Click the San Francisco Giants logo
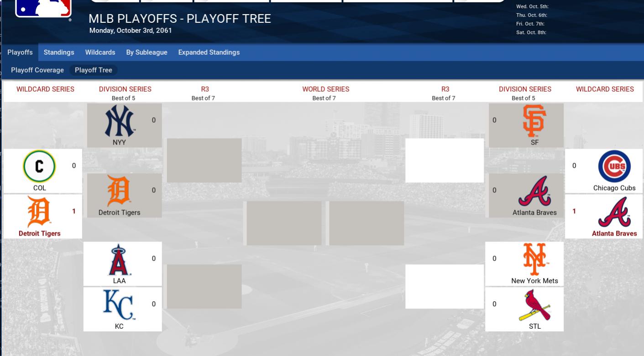644x356 pixels. coord(534,121)
